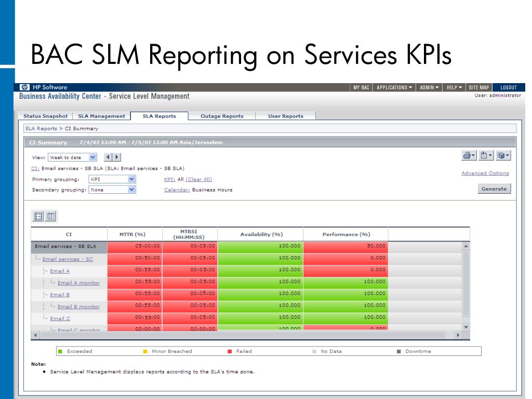The image size is (532, 399).
Task: Open the 'Email C' CI link
Action: [x=60, y=318]
